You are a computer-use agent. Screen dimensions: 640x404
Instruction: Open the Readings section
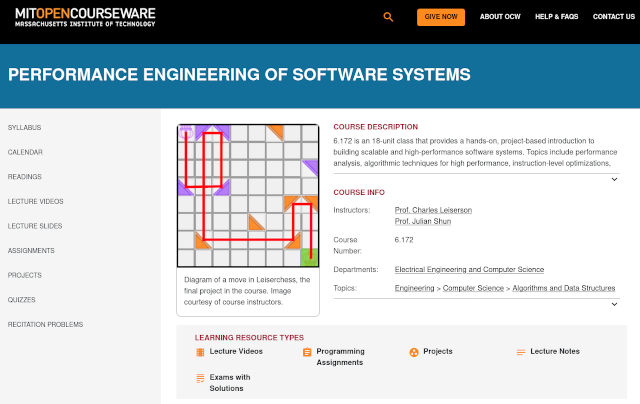click(25, 177)
